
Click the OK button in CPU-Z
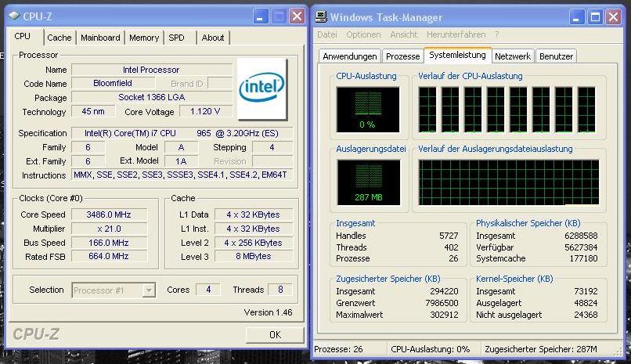tap(276, 334)
